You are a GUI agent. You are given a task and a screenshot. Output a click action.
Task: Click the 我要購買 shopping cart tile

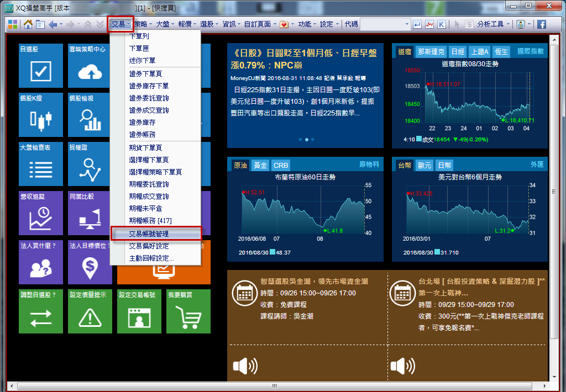click(188, 311)
